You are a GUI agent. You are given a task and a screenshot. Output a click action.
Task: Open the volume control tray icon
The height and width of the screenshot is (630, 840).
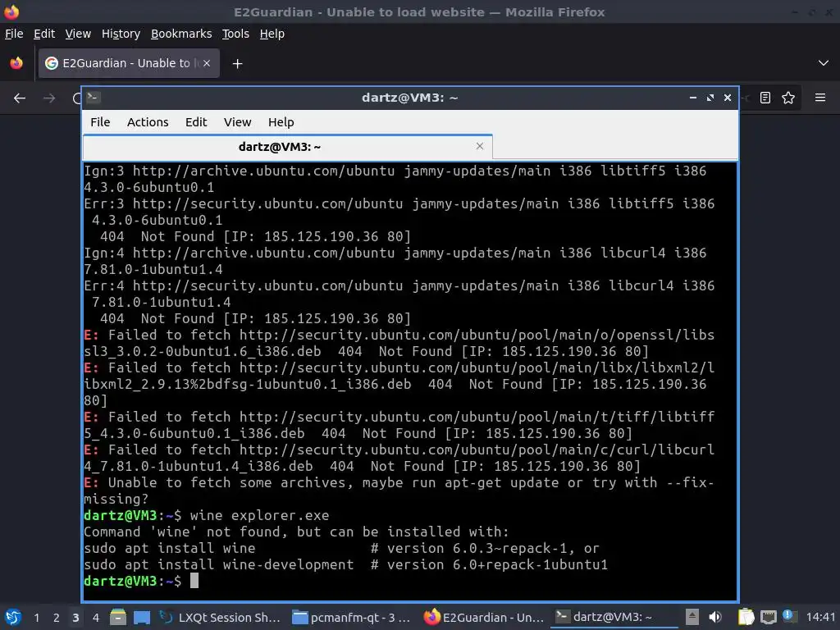[715, 617]
